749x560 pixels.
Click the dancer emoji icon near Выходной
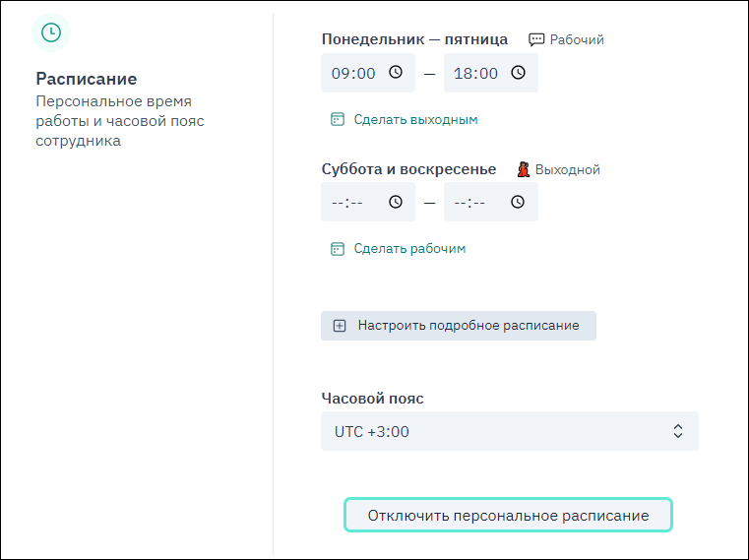[524, 169]
